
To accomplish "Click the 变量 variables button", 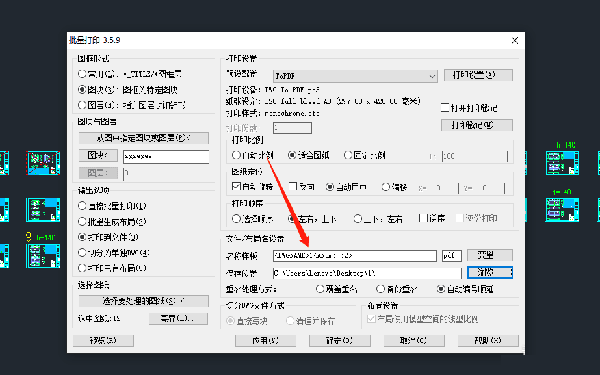I will coord(490,255).
